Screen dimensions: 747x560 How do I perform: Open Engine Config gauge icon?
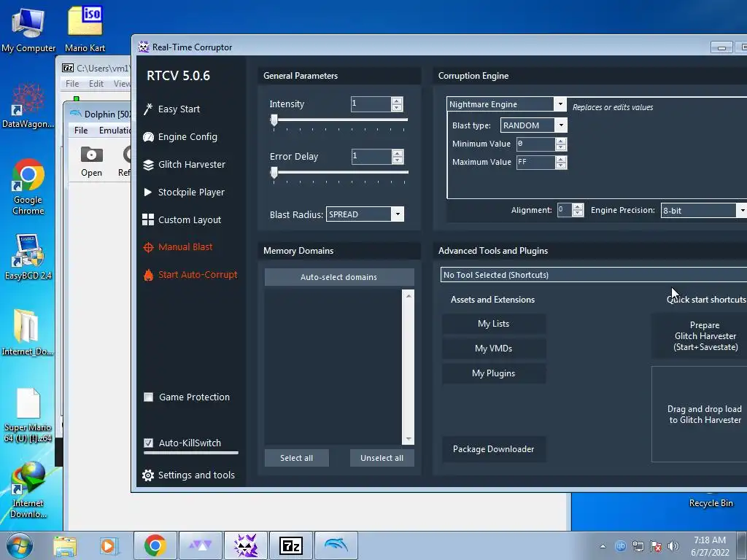(148, 136)
